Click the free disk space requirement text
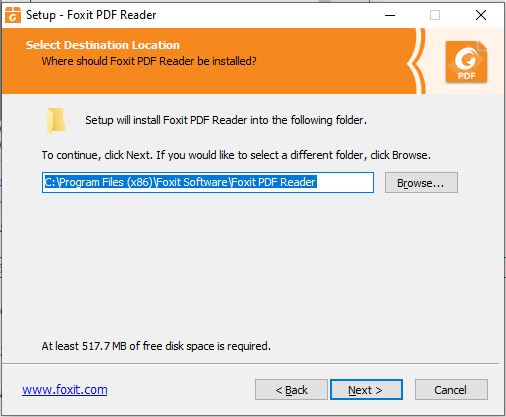This screenshot has height=417, width=506. [x=156, y=346]
